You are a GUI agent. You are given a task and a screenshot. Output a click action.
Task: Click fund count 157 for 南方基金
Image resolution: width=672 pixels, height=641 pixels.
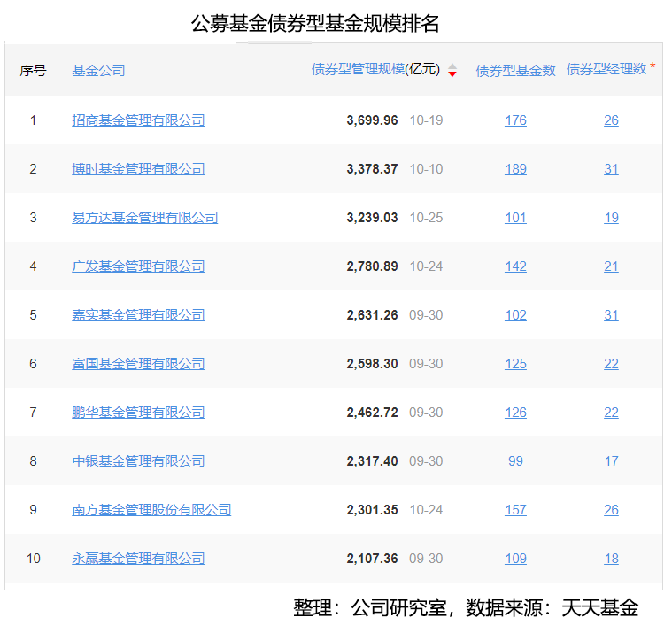tap(515, 510)
